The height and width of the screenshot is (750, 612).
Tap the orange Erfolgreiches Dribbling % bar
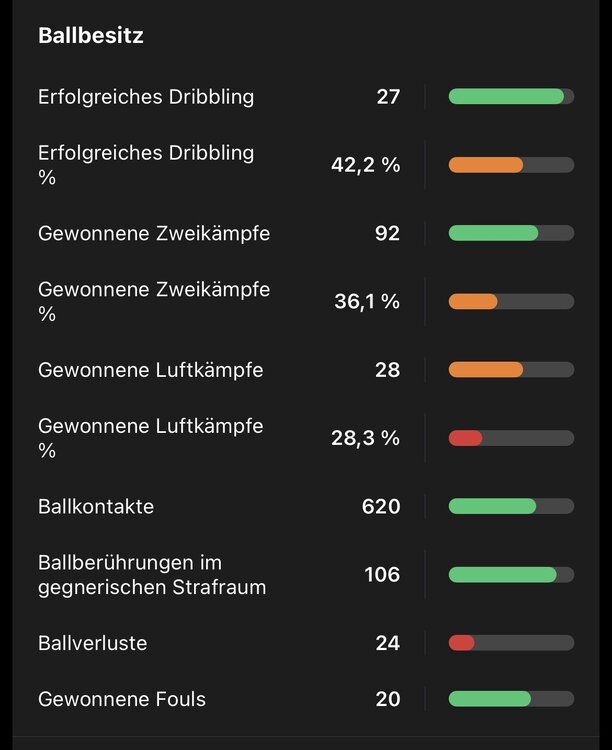pyautogui.click(x=511, y=165)
